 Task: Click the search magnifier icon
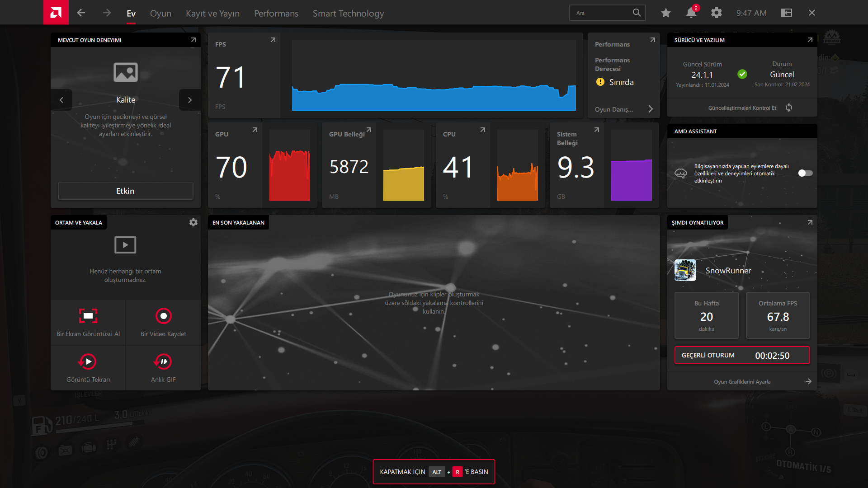(x=637, y=13)
